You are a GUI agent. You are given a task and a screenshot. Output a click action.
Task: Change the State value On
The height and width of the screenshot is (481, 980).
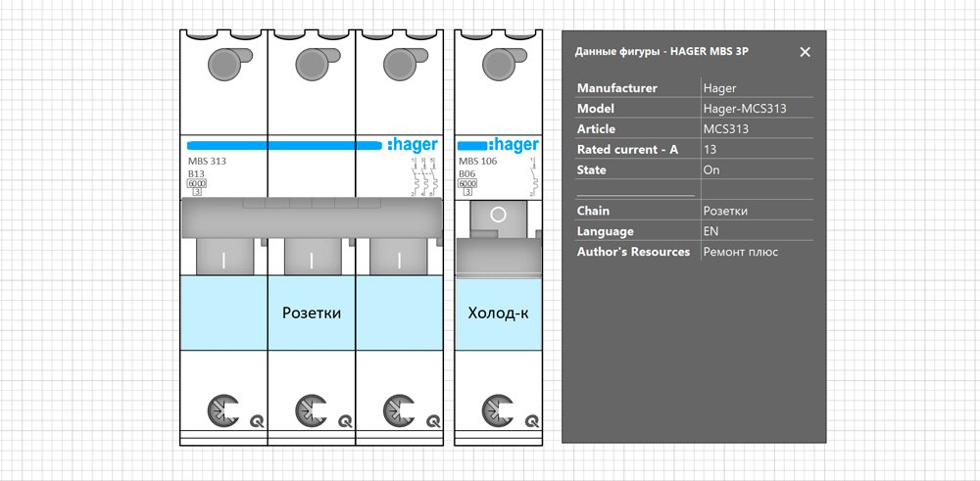tap(711, 169)
